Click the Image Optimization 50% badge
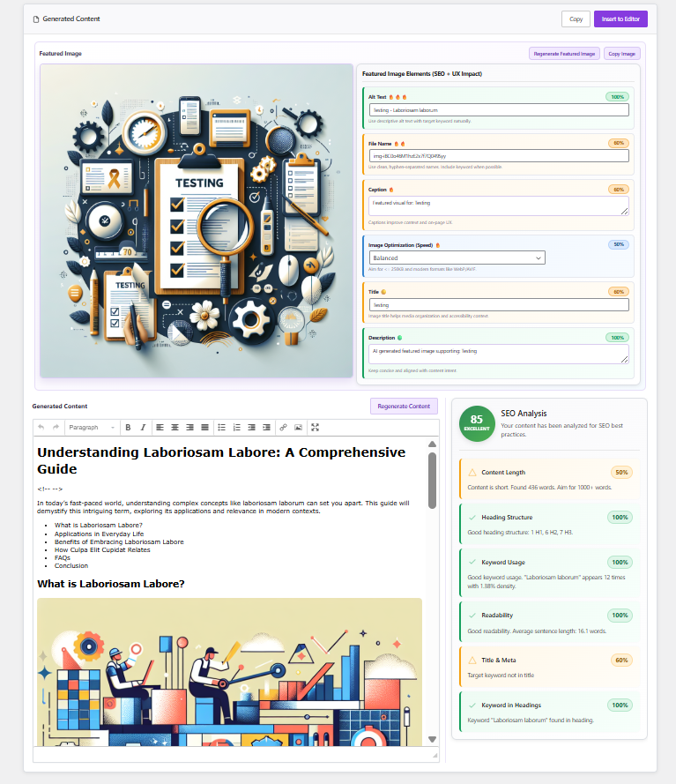Screen dimensions: 676x784 tap(619, 244)
